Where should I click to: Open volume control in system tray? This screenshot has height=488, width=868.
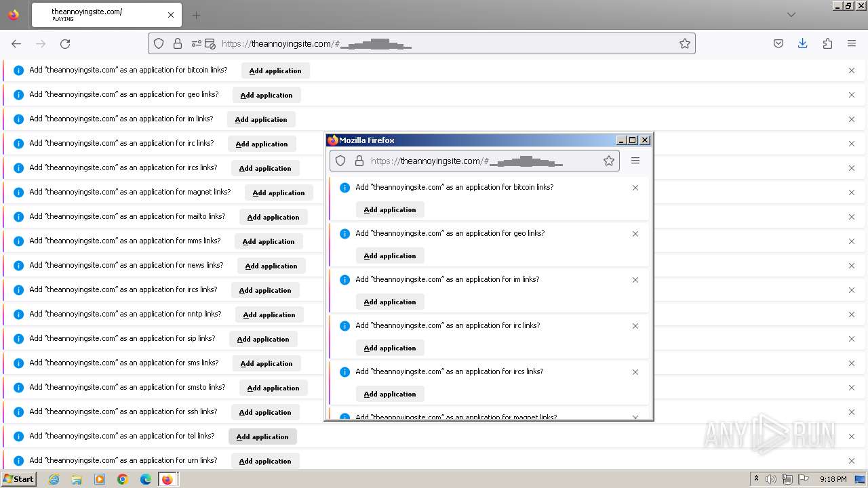click(771, 479)
